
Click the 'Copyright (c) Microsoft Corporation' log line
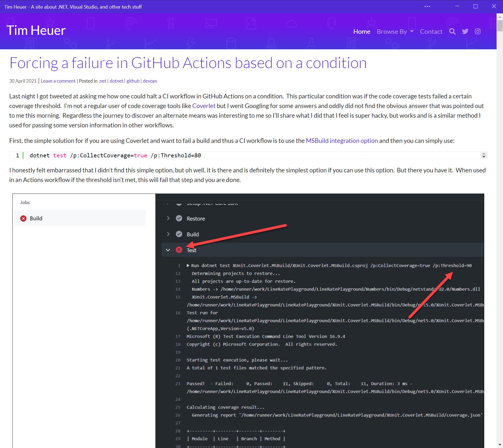pos(262,344)
